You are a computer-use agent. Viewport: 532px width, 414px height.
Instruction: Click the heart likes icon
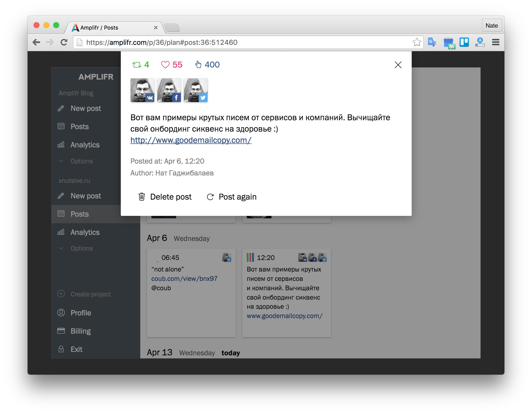click(x=165, y=65)
